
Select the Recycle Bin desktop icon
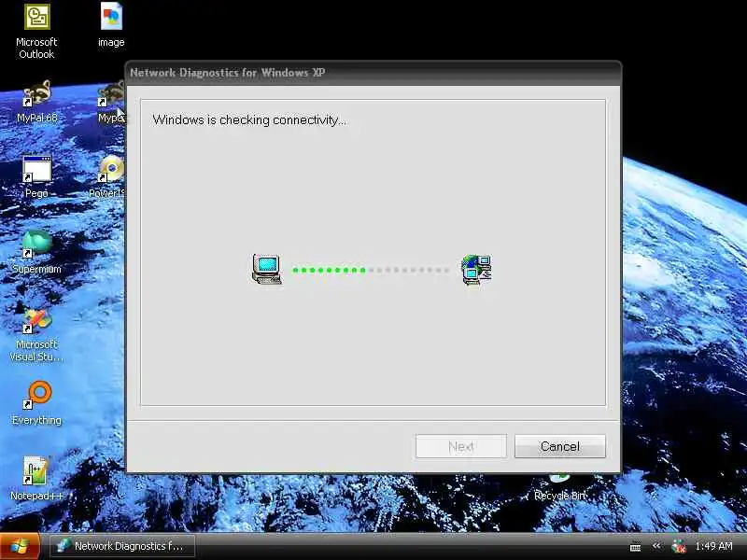pyautogui.click(x=559, y=488)
